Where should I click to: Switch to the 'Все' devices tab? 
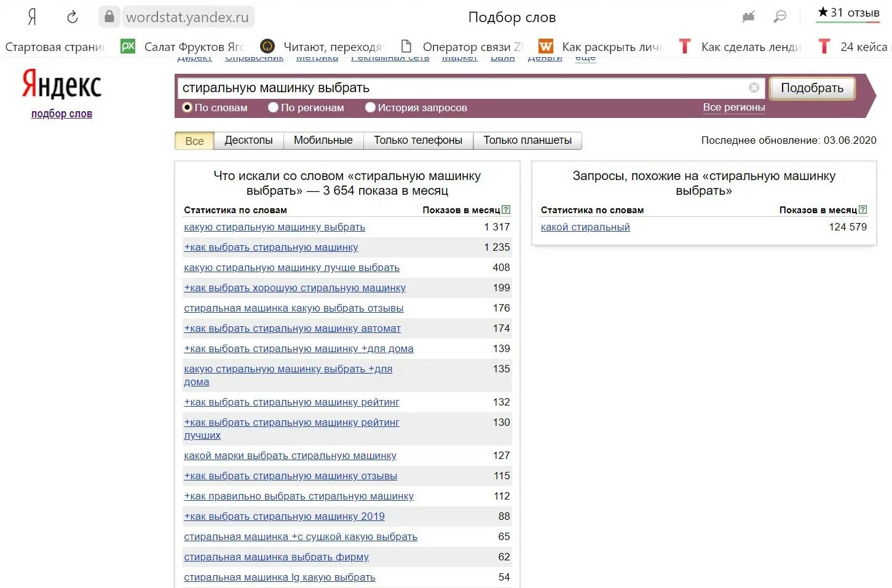194,141
